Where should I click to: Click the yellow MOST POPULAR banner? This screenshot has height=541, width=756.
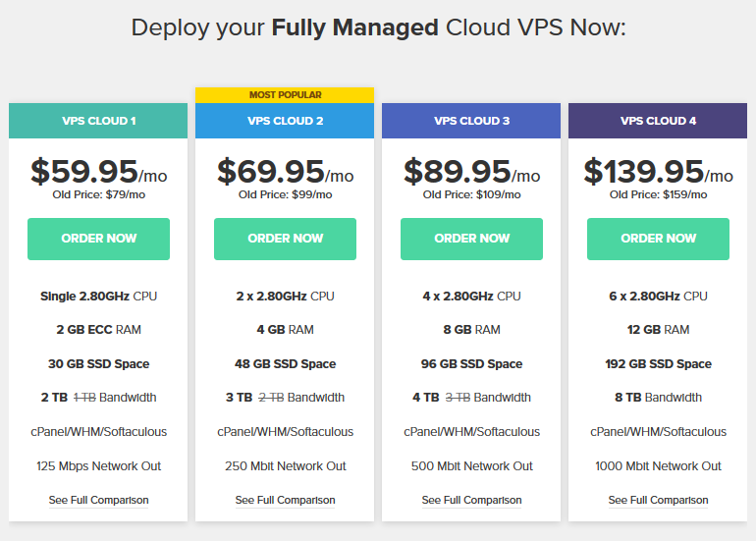pyautogui.click(x=285, y=95)
